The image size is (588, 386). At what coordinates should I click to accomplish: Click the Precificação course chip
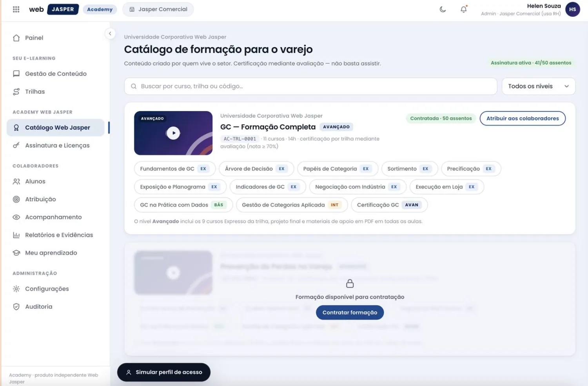471,169
